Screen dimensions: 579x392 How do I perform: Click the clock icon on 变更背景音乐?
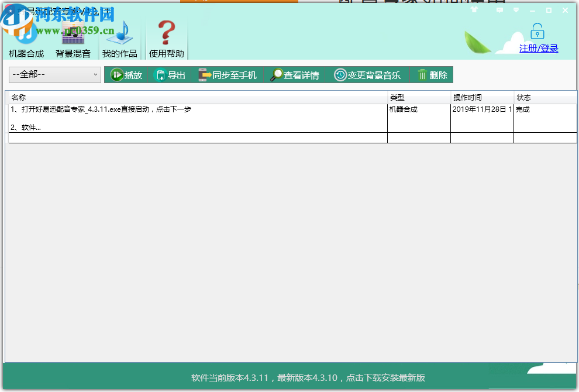[339, 74]
